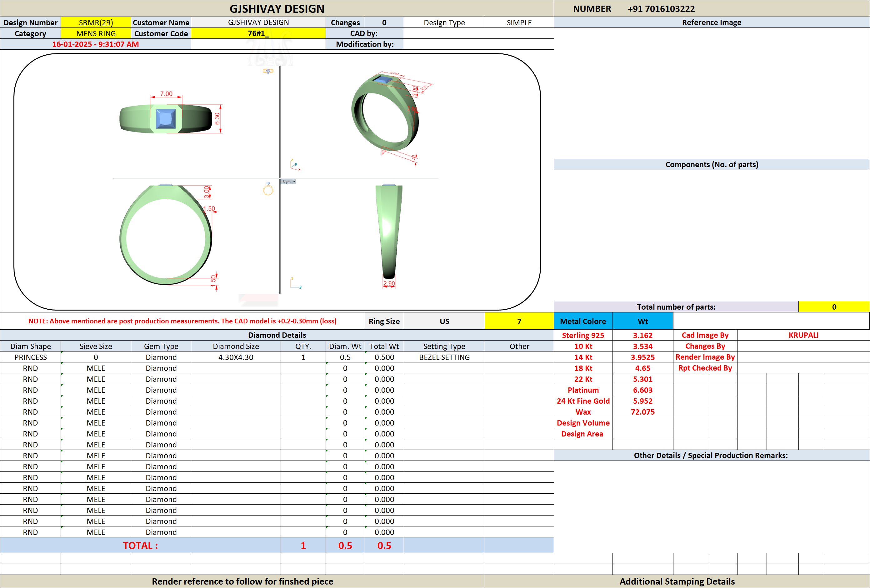The width and height of the screenshot is (870, 588).
Task: Click the BEZEL SETTING cell
Action: click(444, 357)
